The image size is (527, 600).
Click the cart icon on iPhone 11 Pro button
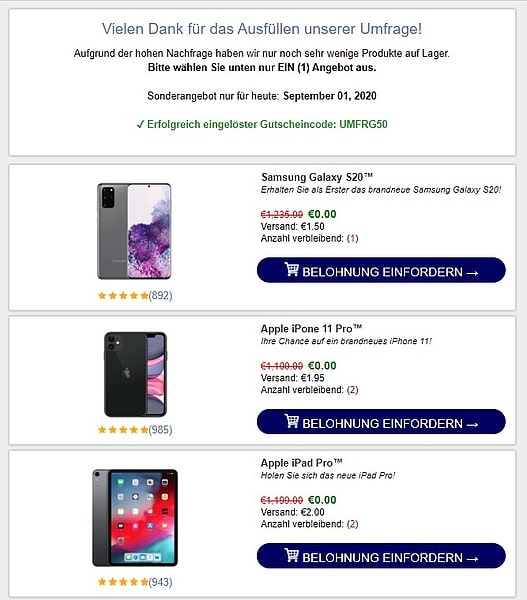(291, 421)
